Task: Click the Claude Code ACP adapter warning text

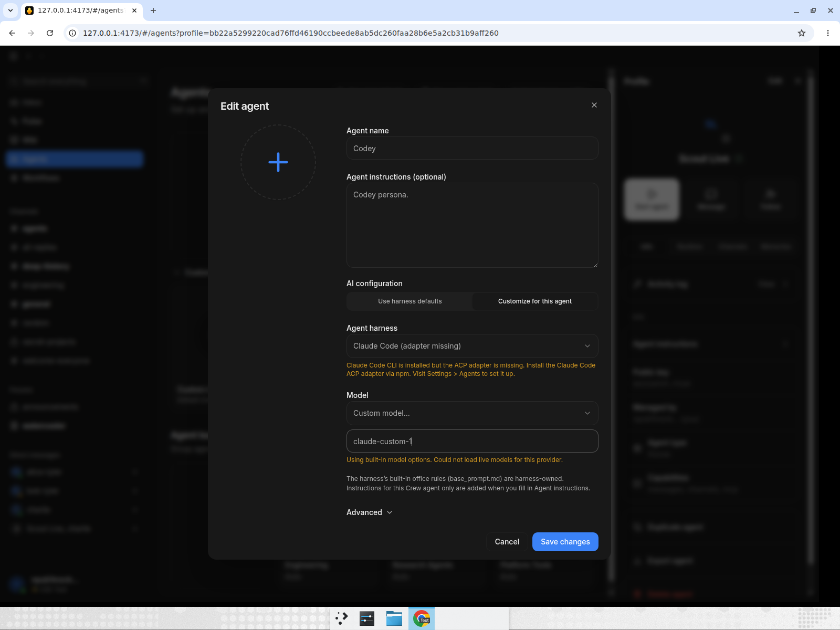Action: 471,370
